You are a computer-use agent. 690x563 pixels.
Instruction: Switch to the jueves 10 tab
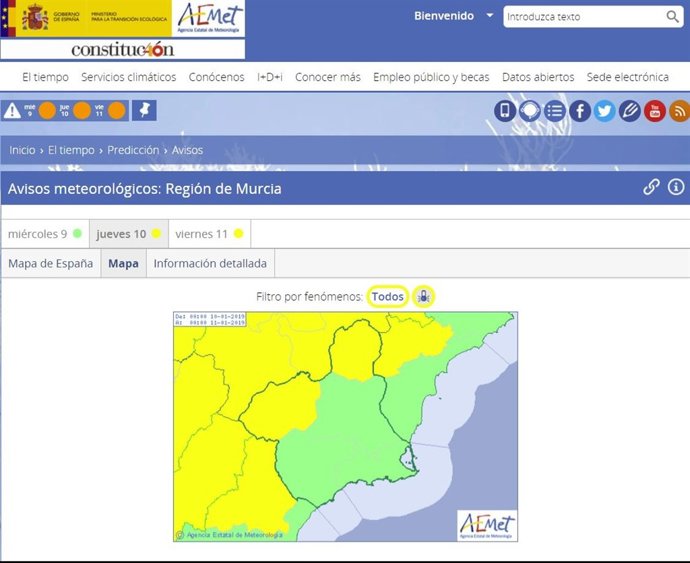(129, 234)
